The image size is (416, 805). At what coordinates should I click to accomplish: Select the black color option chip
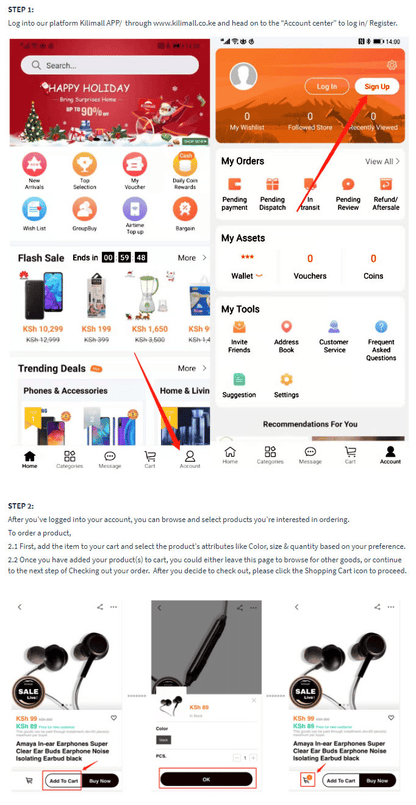(164, 740)
